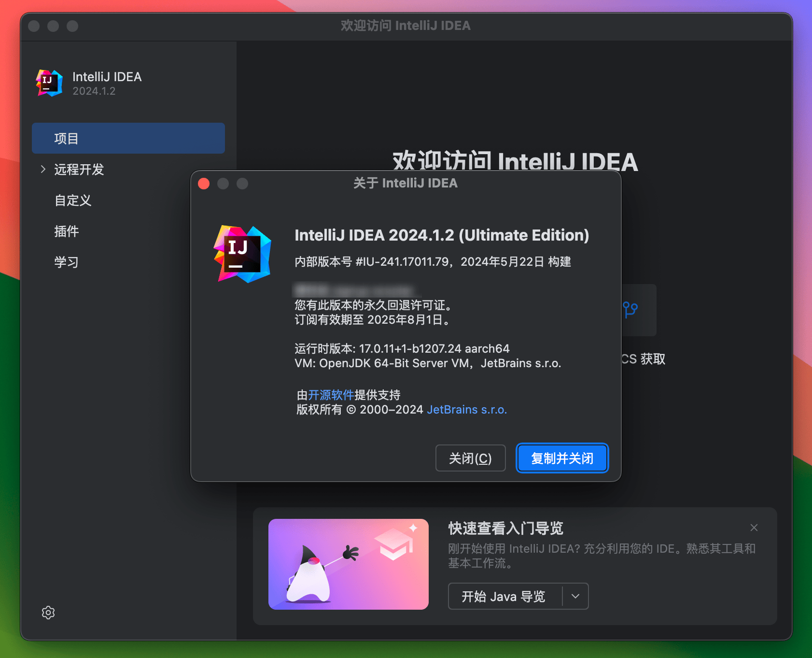Image resolution: width=812 pixels, height=658 pixels.
Task: Open the 开始 Java 导览 dropdown arrow
Action: coord(575,596)
